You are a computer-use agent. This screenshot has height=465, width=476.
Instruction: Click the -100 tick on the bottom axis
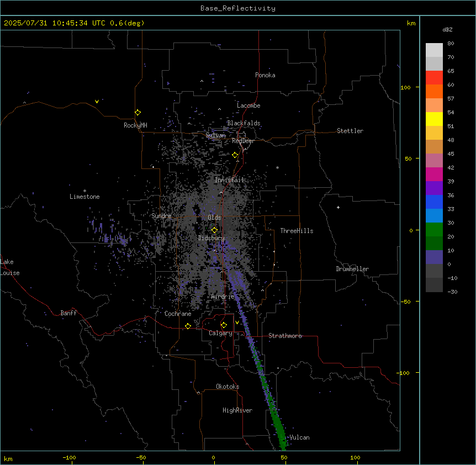point(70,457)
